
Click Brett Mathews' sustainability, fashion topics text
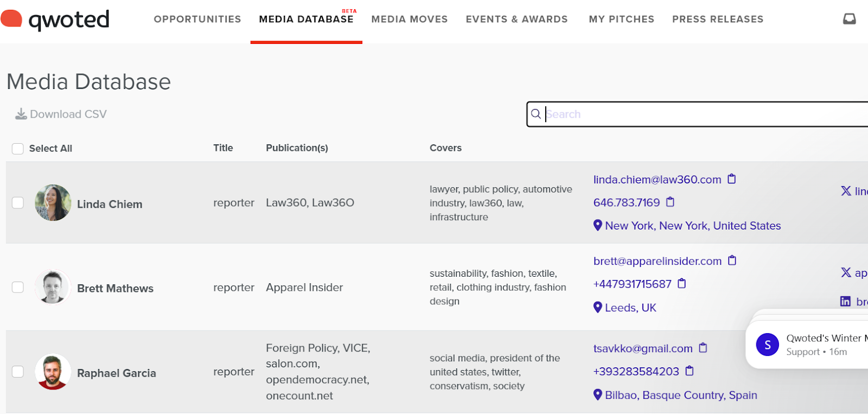coord(497,287)
